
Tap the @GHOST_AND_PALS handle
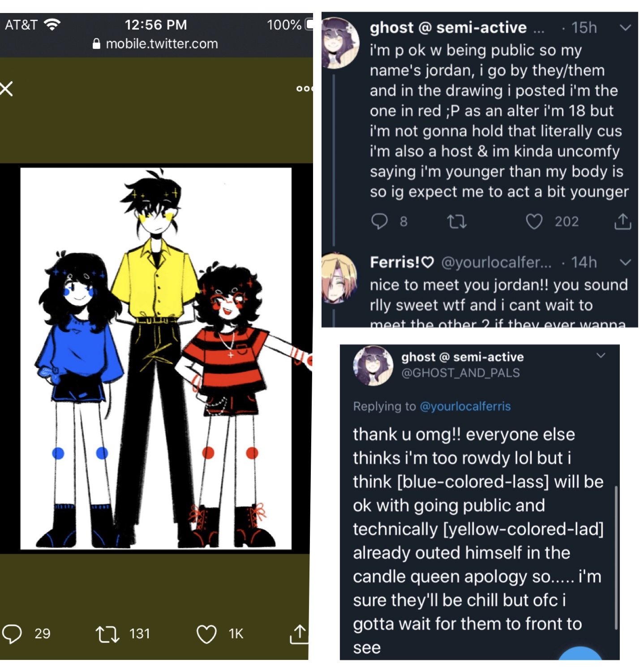coord(460,373)
